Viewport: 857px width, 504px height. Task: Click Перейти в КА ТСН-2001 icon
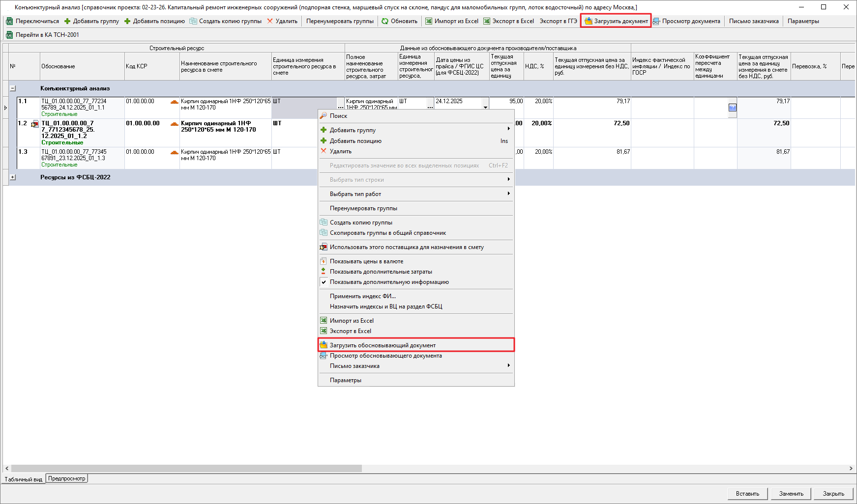click(9, 35)
